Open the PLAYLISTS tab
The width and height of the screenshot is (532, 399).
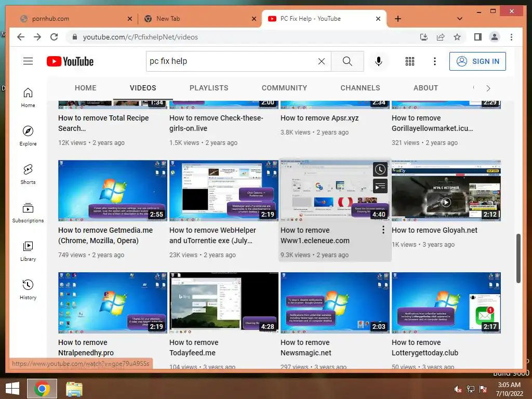pyautogui.click(x=209, y=88)
